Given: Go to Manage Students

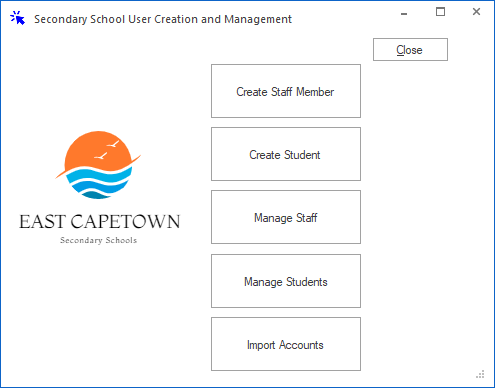Looking at the screenshot, I should coord(286,281).
